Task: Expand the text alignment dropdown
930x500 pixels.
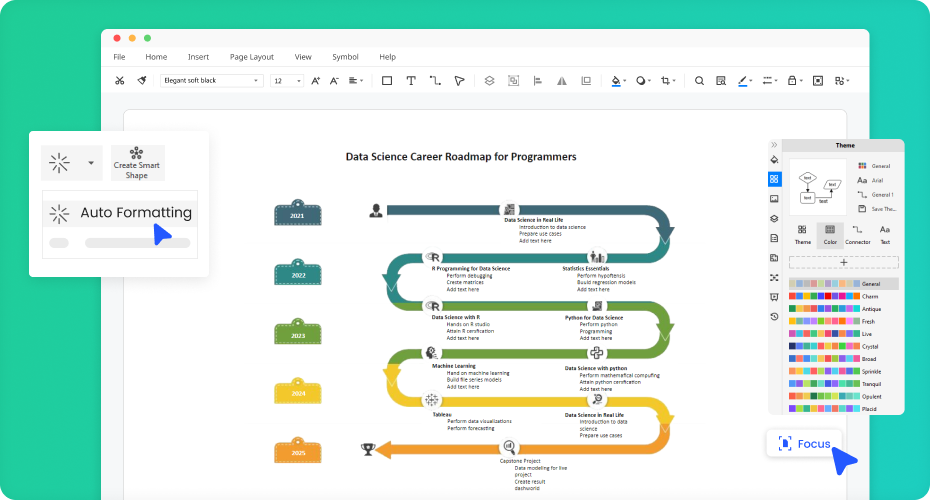Action: 357,81
